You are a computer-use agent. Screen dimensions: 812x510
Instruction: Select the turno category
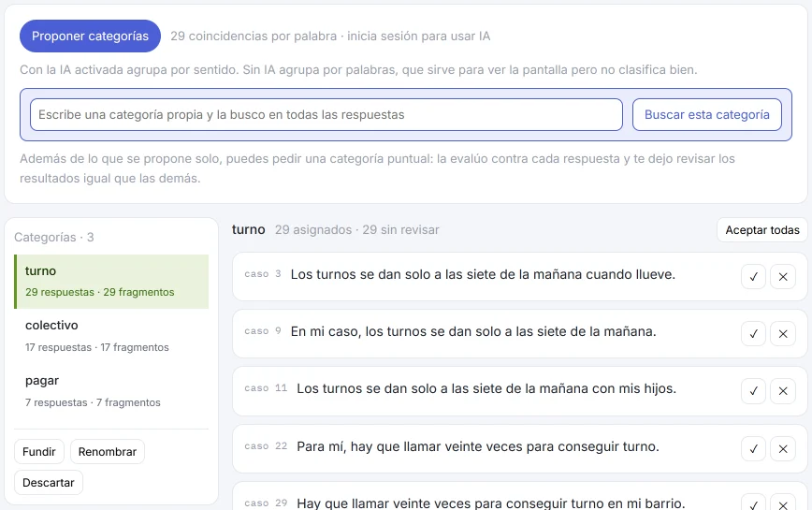click(x=111, y=281)
